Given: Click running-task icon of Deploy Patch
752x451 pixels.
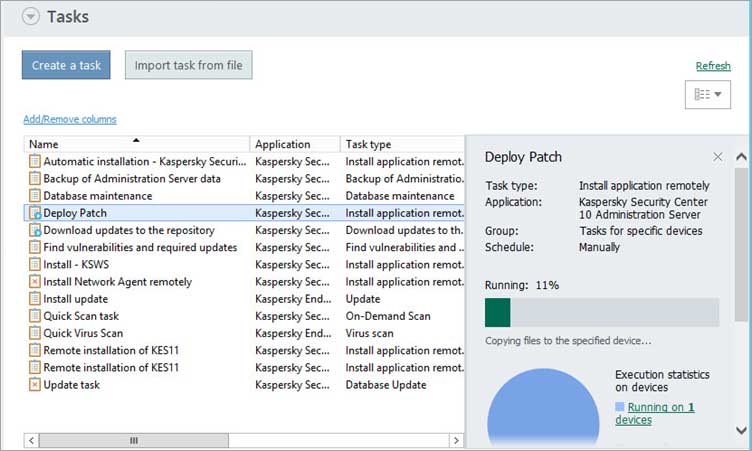Looking at the screenshot, I should [x=35, y=213].
